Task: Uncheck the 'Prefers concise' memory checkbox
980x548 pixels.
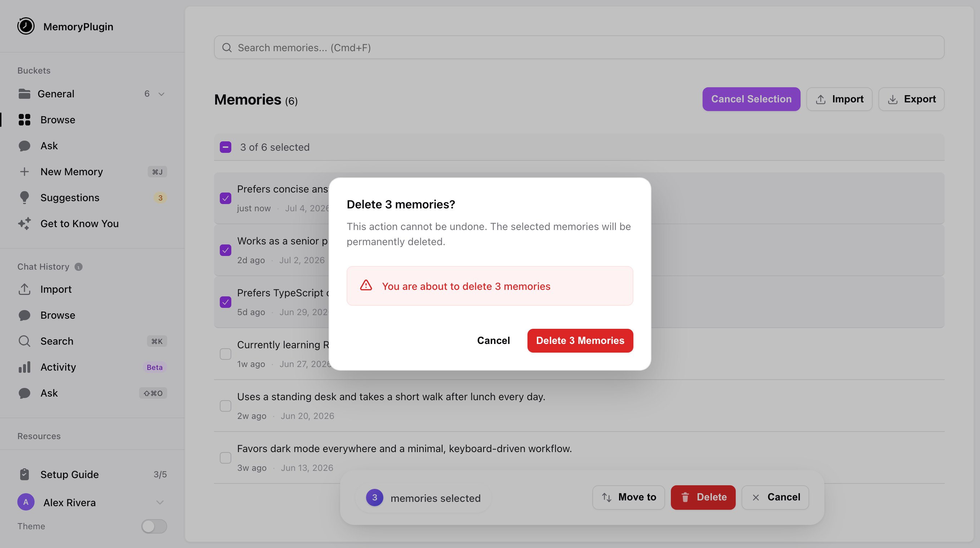Action: pos(226,198)
